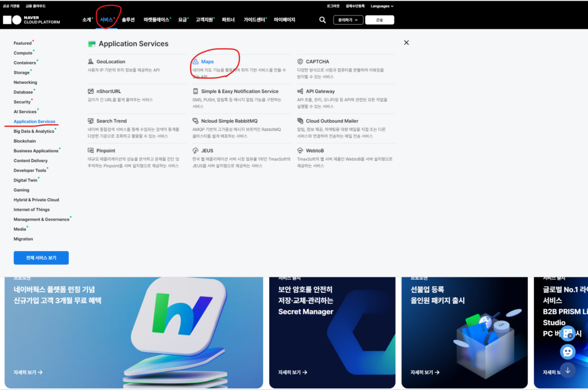
Task: Select Application Services category in sidebar
Action: point(34,121)
